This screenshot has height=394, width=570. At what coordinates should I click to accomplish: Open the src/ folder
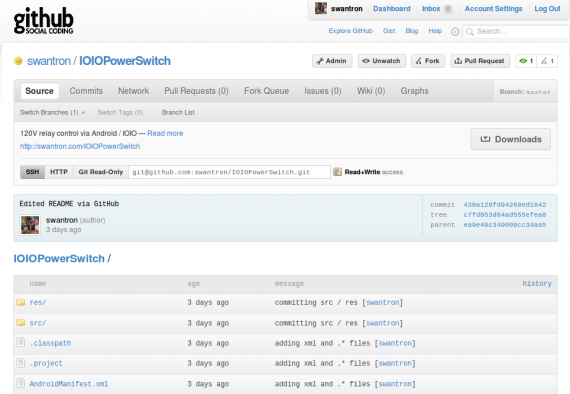click(x=38, y=323)
